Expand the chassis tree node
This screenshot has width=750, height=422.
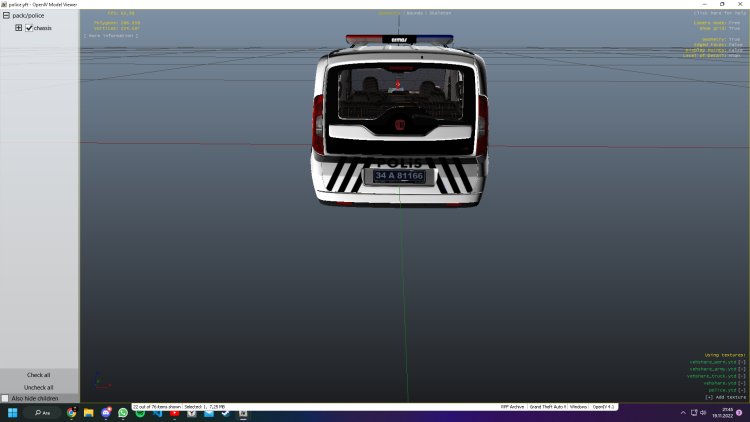pos(18,28)
